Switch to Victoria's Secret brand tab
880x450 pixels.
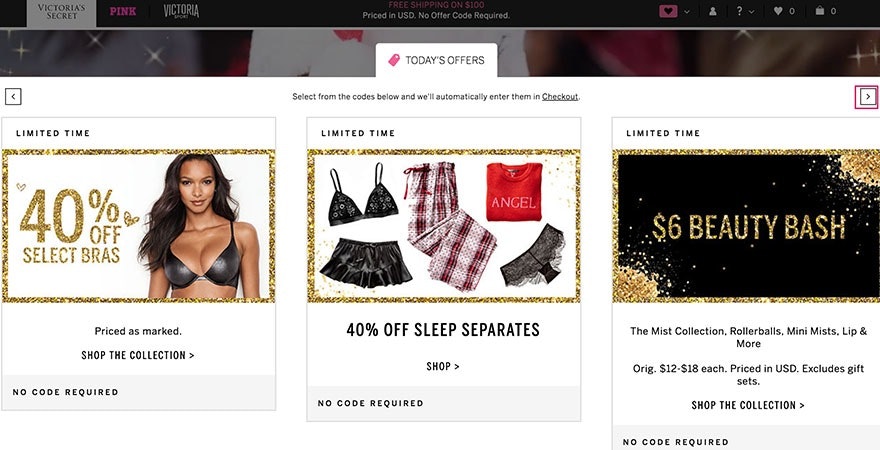[62, 12]
